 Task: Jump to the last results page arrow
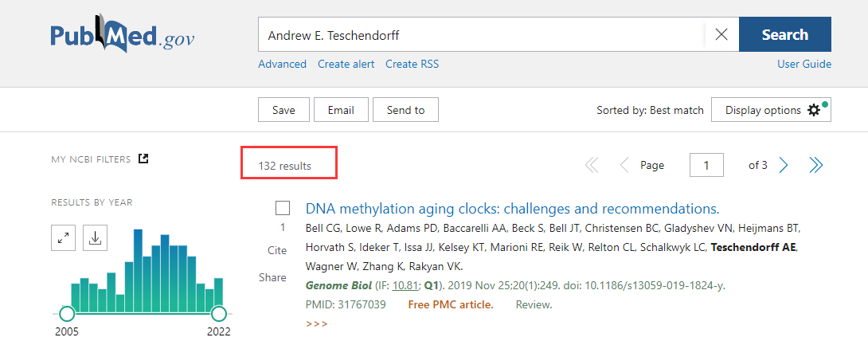[815, 165]
